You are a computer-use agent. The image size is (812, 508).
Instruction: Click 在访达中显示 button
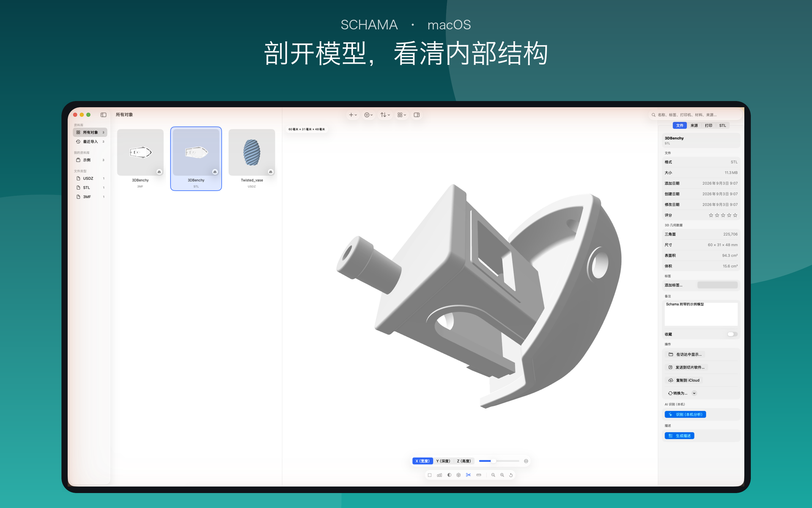click(685, 355)
